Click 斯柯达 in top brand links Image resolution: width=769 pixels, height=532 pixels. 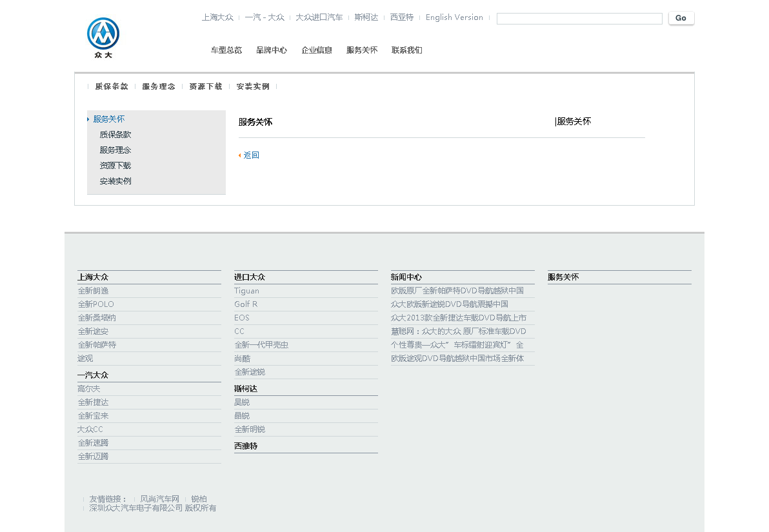(366, 17)
